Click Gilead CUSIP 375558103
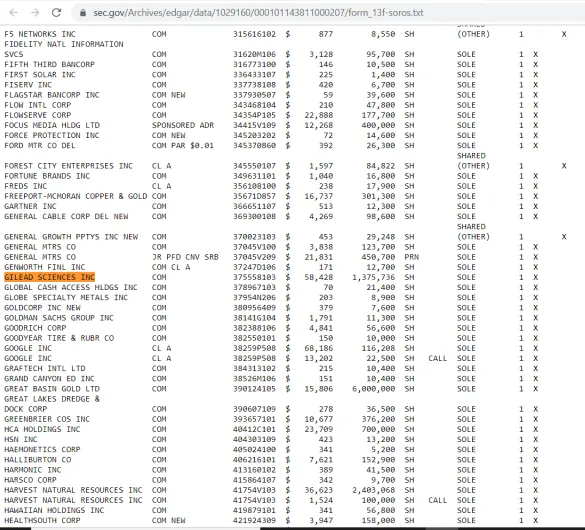 (x=254, y=277)
